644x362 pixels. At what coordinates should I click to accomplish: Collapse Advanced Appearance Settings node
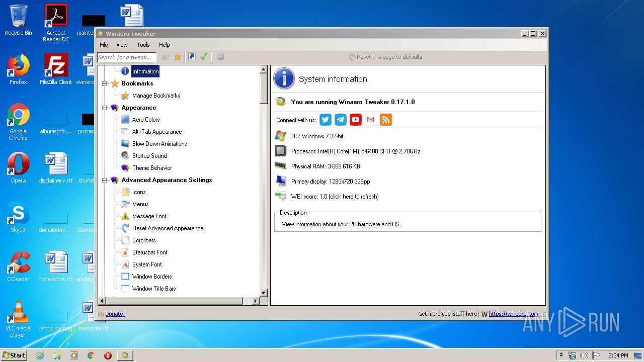click(x=105, y=180)
